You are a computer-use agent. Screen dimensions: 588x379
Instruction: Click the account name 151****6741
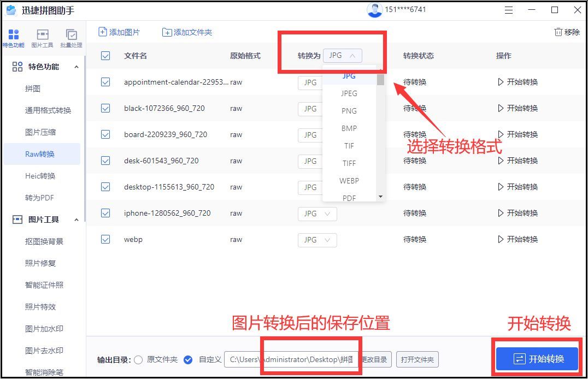coord(405,10)
